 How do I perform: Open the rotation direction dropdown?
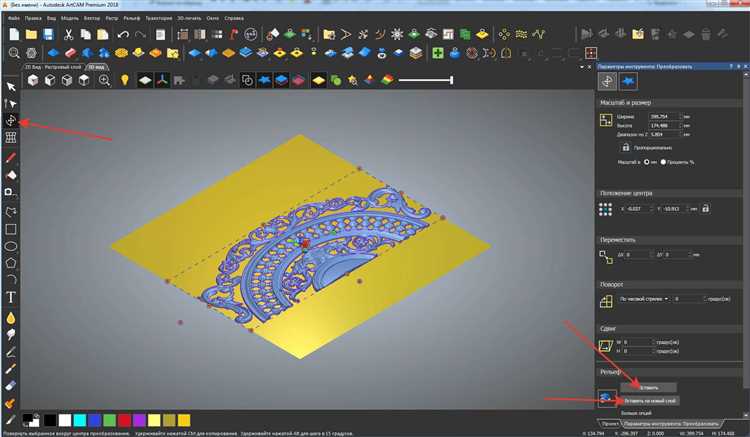tap(644, 299)
